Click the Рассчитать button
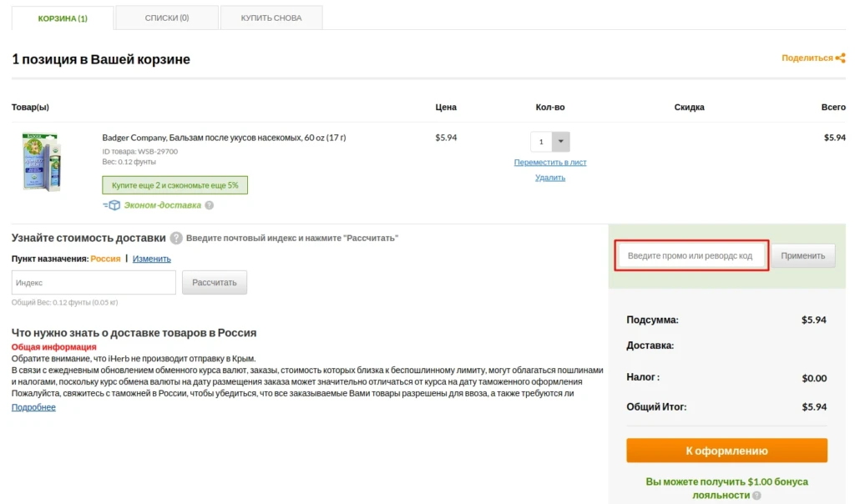This screenshot has height=504, width=855. pyautogui.click(x=215, y=283)
